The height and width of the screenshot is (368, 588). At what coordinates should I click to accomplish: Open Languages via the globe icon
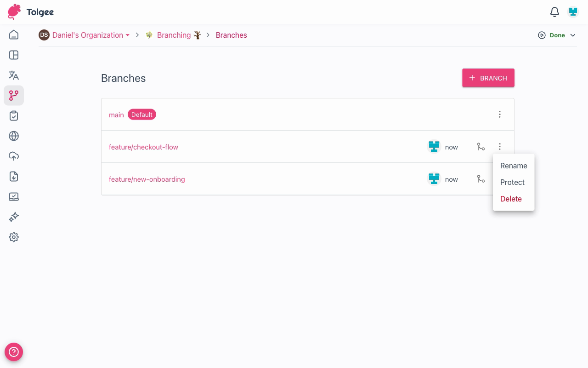14,136
